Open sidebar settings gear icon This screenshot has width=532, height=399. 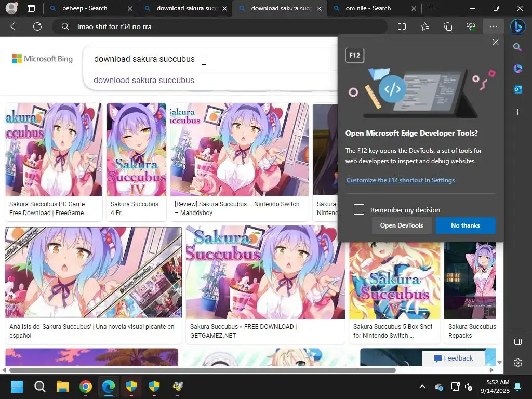tap(518, 363)
